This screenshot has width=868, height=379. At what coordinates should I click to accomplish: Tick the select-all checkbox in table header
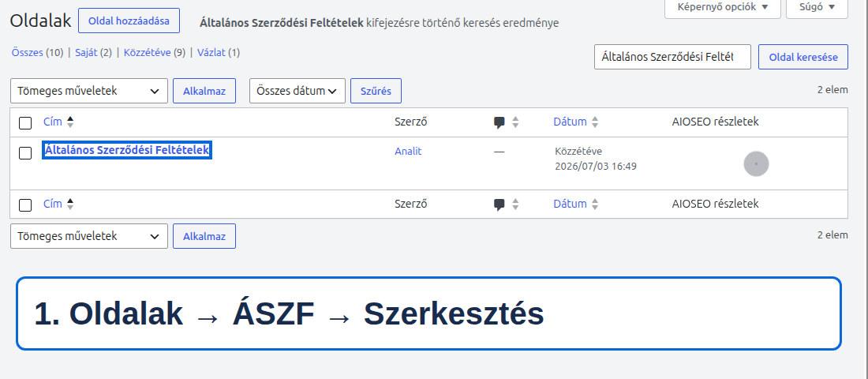[25, 123]
